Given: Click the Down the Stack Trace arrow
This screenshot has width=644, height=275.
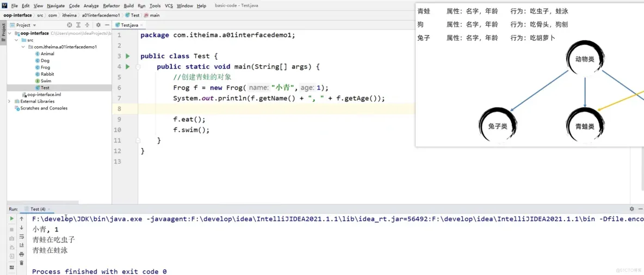Looking at the screenshot, I should (x=22, y=228).
